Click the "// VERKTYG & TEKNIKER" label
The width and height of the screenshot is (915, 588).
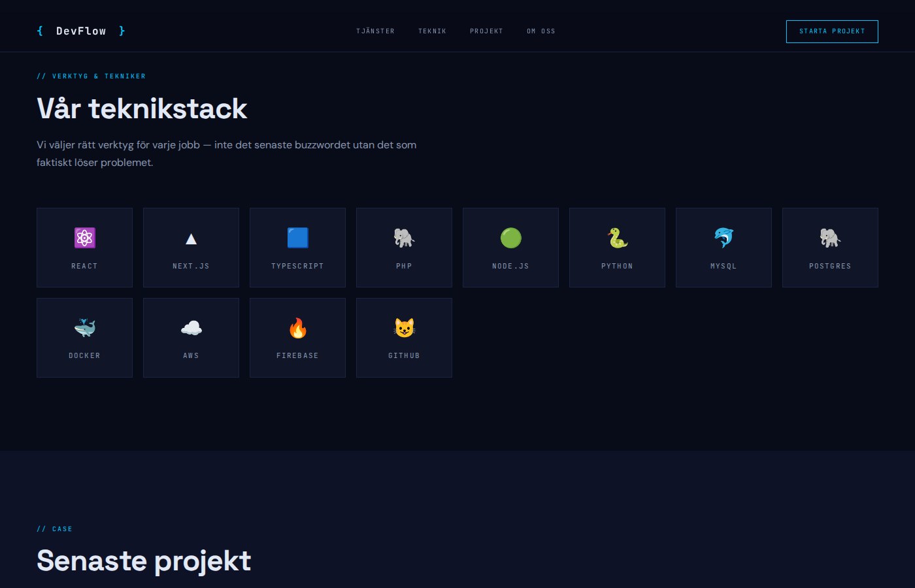[x=91, y=76]
